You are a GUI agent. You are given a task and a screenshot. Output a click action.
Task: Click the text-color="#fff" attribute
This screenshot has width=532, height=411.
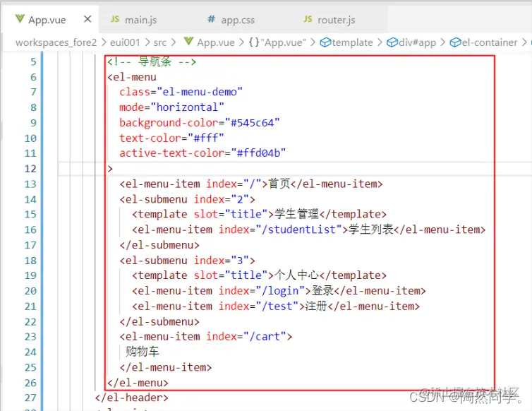coord(171,138)
